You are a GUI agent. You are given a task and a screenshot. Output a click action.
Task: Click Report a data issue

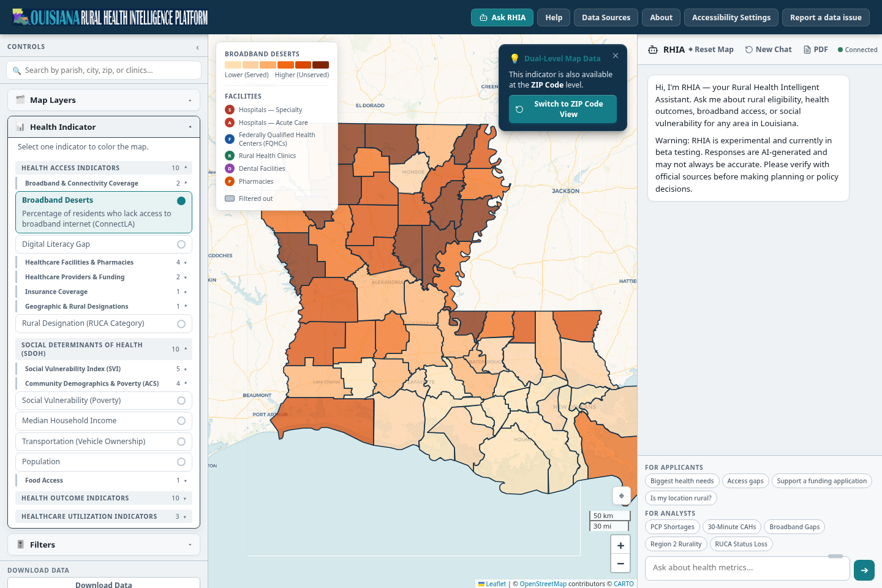(x=826, y=18)
